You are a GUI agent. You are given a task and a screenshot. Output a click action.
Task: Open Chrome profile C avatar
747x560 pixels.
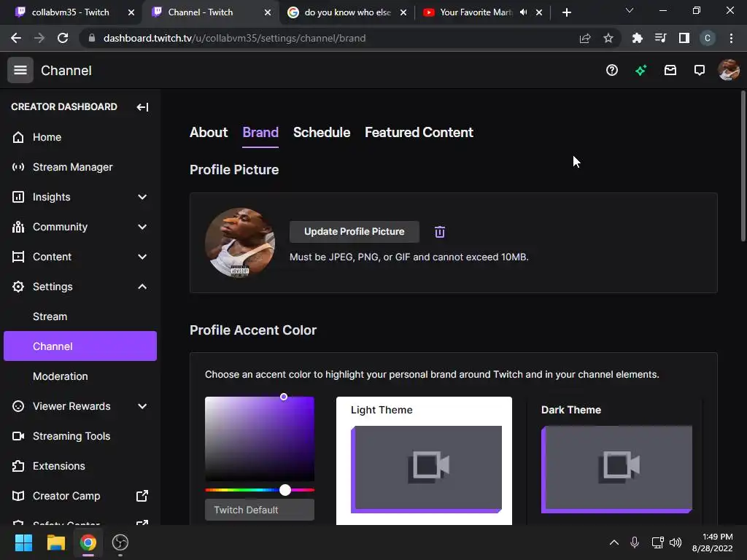tap(708, 38)
